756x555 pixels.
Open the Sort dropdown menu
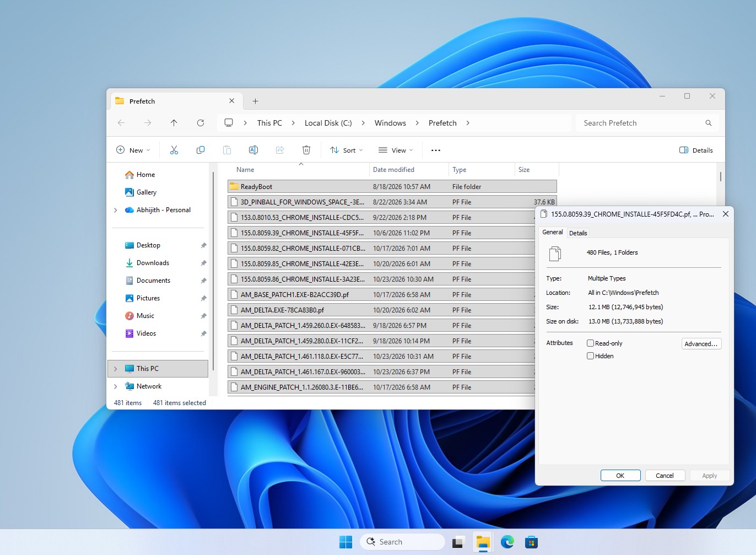pos(347,150)
